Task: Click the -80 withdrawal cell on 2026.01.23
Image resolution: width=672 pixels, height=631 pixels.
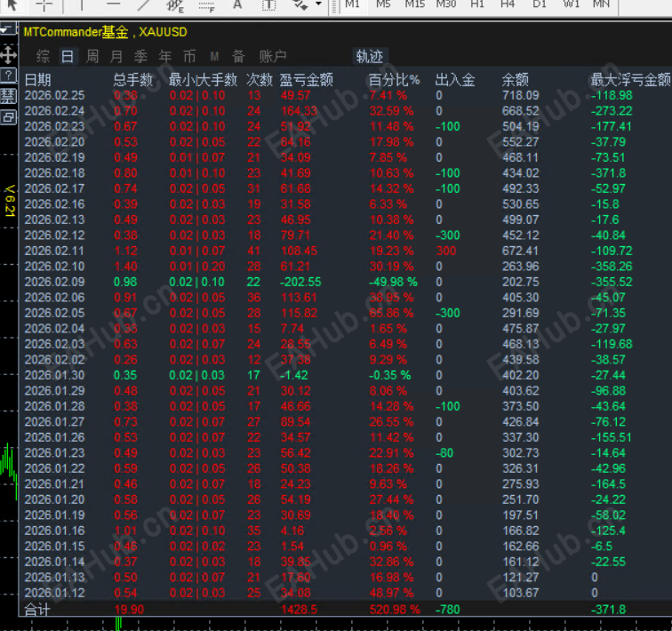Action: 444,452
